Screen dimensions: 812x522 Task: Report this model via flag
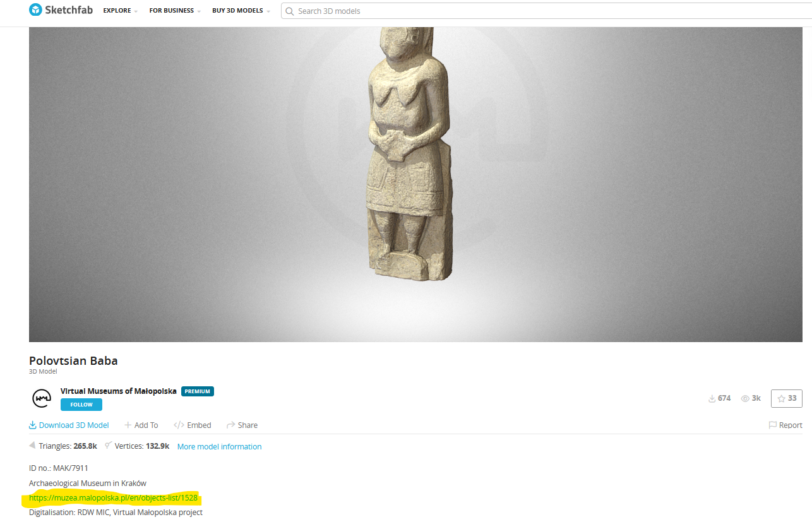[x=785, y=425]
